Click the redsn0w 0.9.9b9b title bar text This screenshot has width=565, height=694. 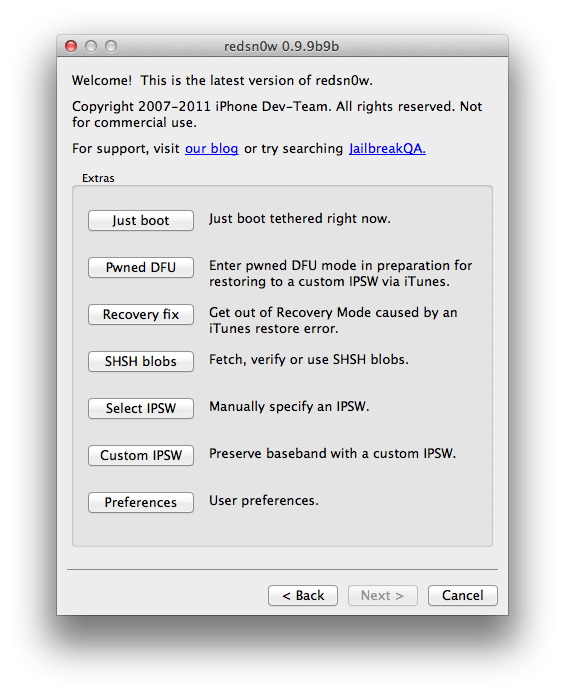coord(281,46)
